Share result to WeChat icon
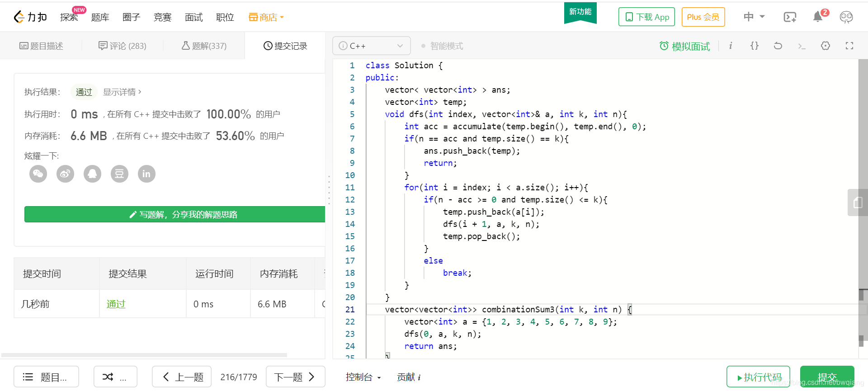This screenshot has width=868, height=391. click(x=38, y=174)
